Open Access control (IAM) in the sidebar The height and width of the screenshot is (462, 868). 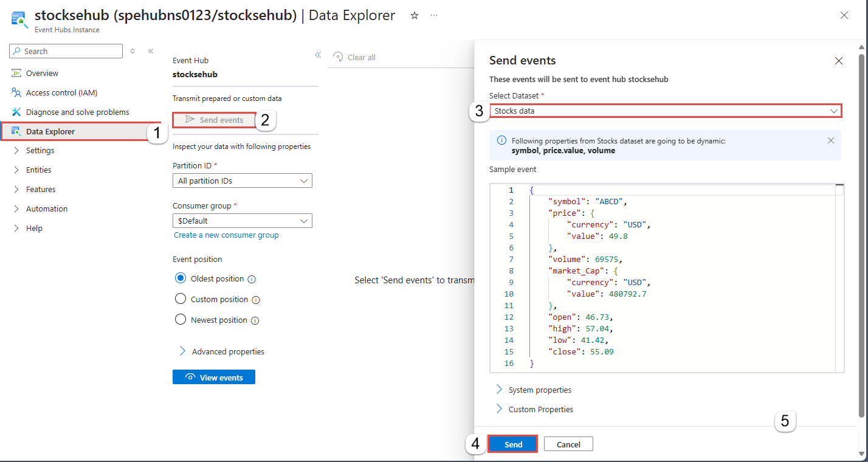61,92
